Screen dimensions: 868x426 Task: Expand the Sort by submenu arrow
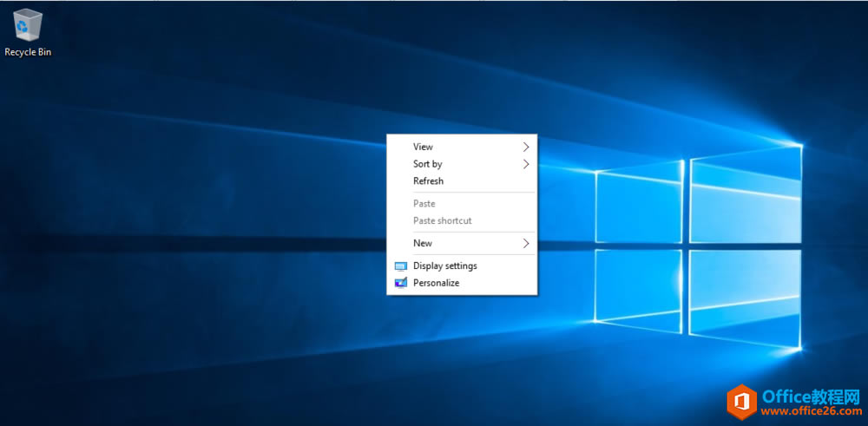pos(526,164)
